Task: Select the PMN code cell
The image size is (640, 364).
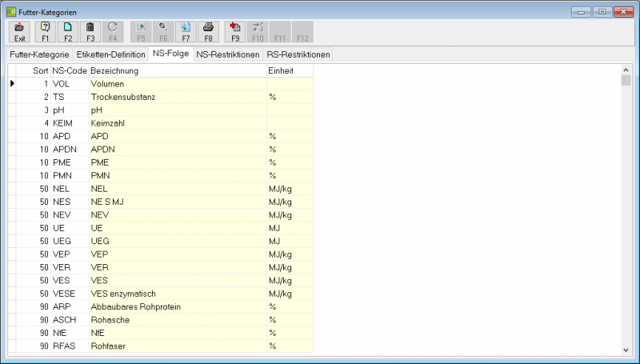Action: [x=70, y=175]
